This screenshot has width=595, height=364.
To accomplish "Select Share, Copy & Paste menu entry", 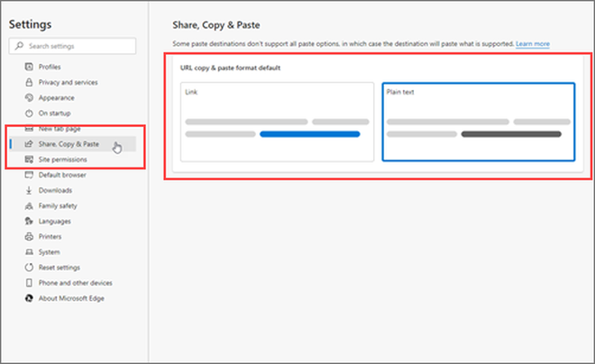I will (72, 144).
